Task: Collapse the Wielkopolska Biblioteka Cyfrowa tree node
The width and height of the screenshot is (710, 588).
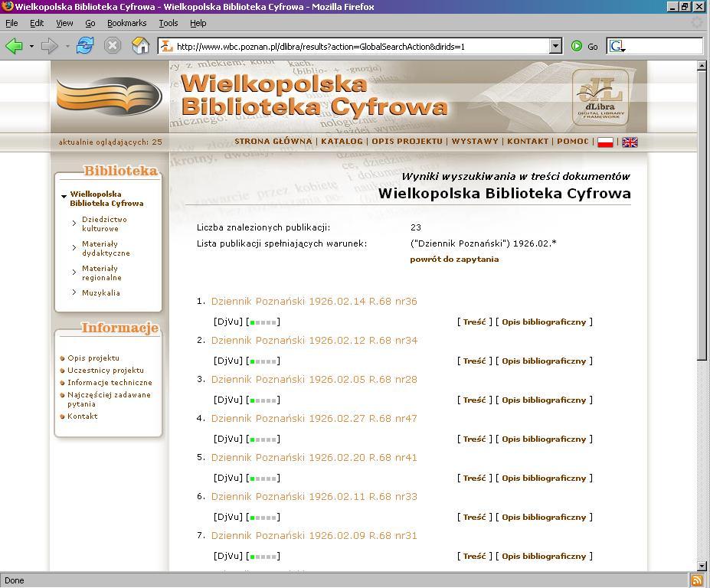Action: 64,196
